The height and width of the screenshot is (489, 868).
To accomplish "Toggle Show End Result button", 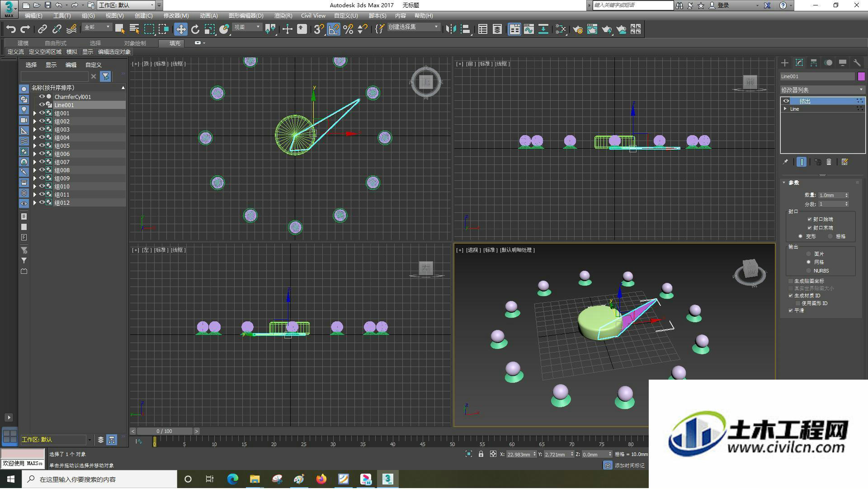I will pos(802,162).
